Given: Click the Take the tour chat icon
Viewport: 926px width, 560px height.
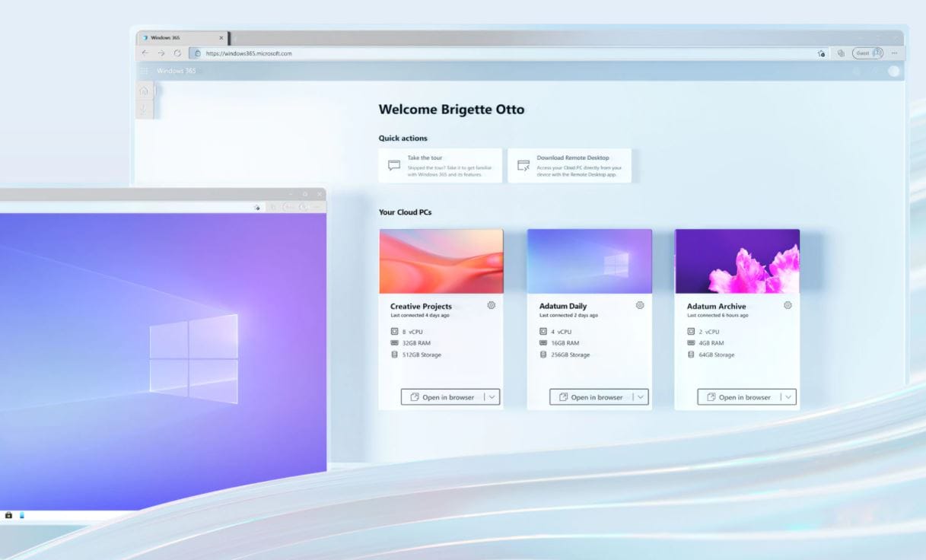Looking at the screenshot, I should tap(394, 165).
